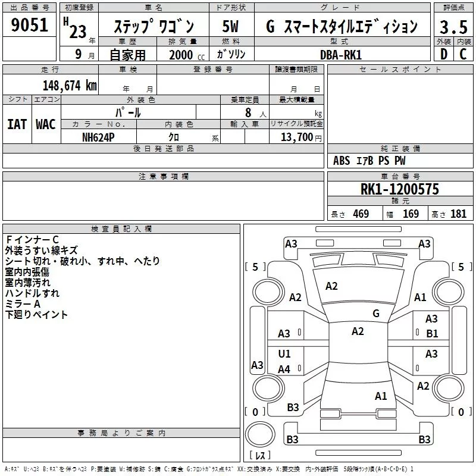Click the G mark on the windshield
This screenshot has width=476, height=476.
tap(376, 314)
